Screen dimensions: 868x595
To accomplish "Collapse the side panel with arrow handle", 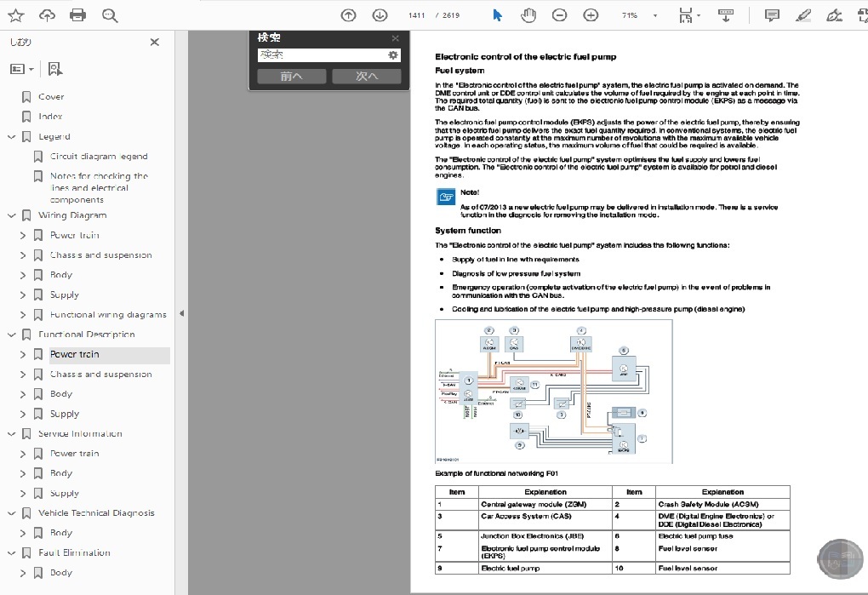I will [x=181, y=314].
